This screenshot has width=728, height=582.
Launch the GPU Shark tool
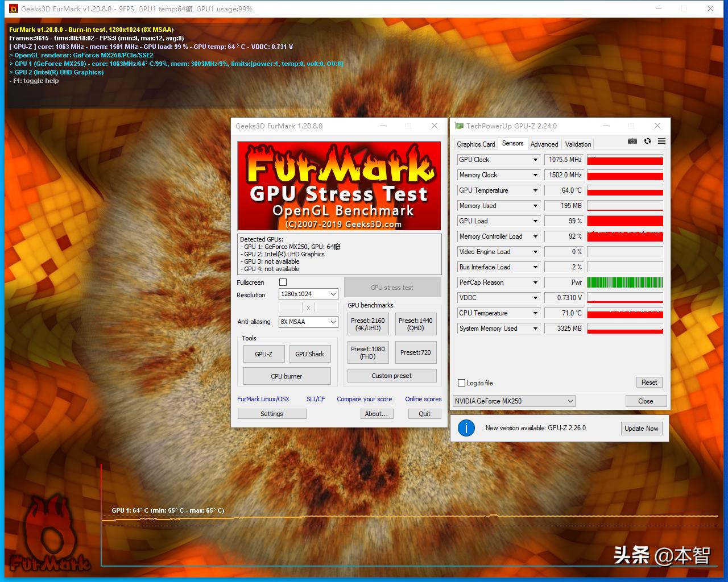310,354
